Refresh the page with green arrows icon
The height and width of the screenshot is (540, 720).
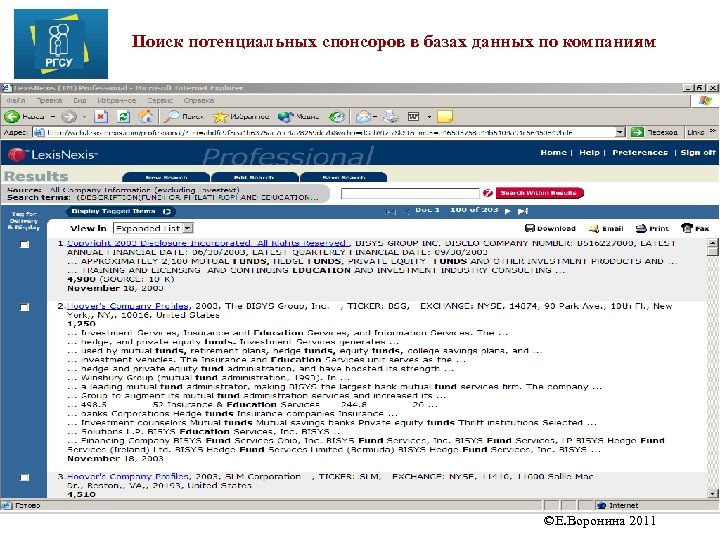click(x=124, y=117)
